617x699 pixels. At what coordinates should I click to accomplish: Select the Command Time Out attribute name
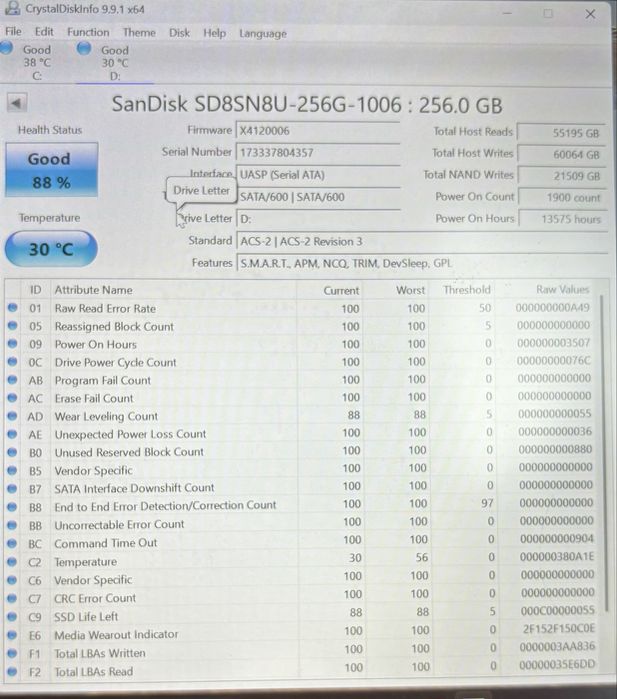point(106,543)
